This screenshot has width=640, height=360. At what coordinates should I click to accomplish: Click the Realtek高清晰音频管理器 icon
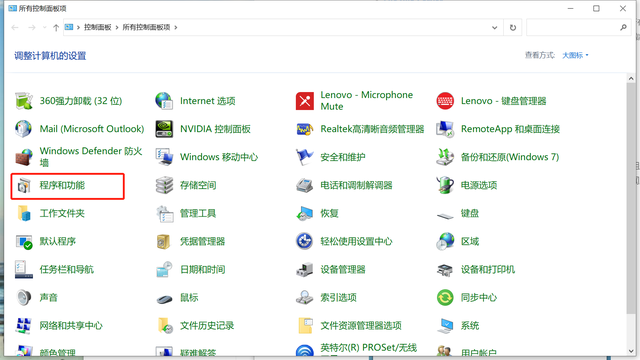[304, 129]
